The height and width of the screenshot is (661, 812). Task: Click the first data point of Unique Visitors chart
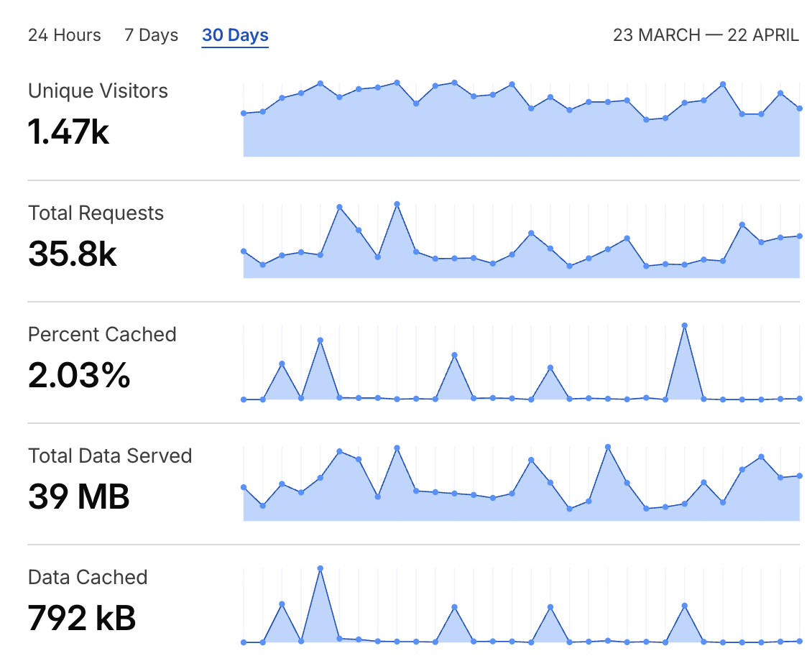(244, 113)
